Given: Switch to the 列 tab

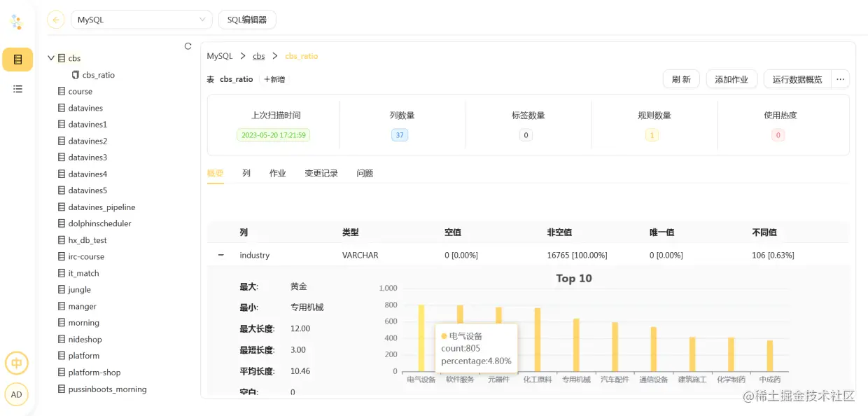Looking at the screenshot, I should tap(246, 173).
